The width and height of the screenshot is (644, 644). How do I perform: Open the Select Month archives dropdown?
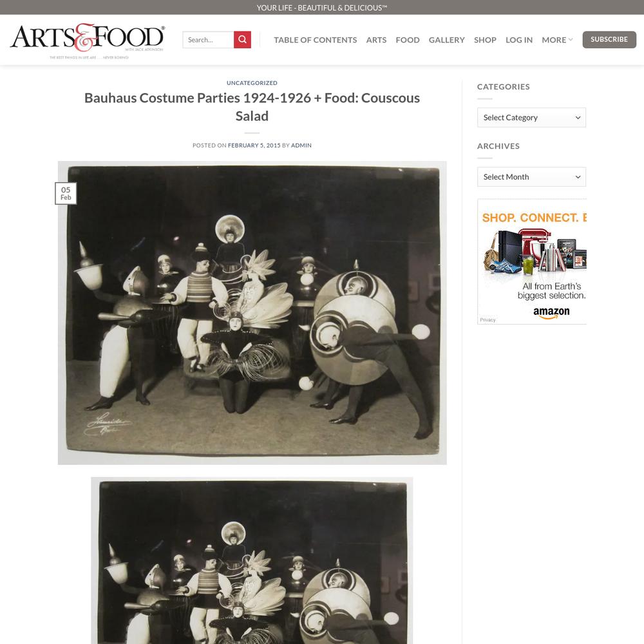(x=531, y=177)
